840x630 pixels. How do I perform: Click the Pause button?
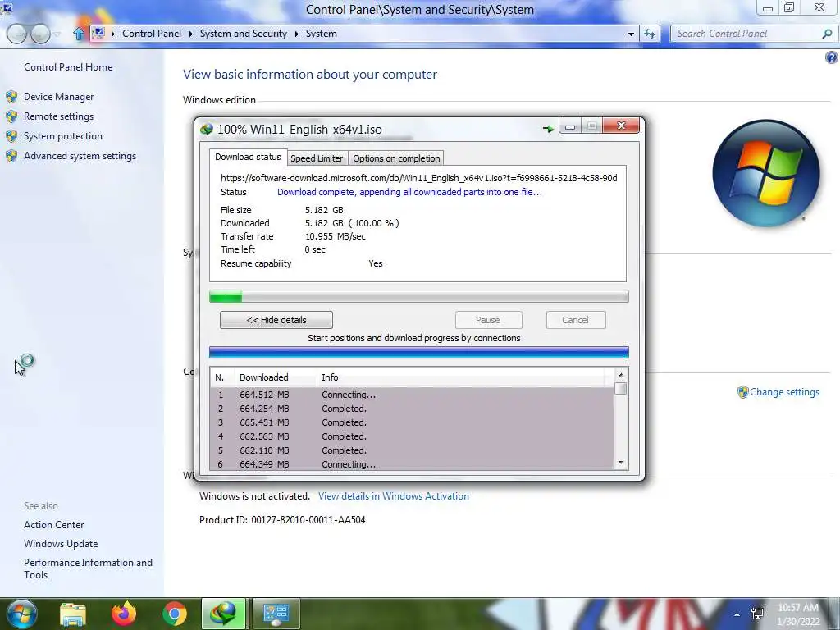point(488,320)
